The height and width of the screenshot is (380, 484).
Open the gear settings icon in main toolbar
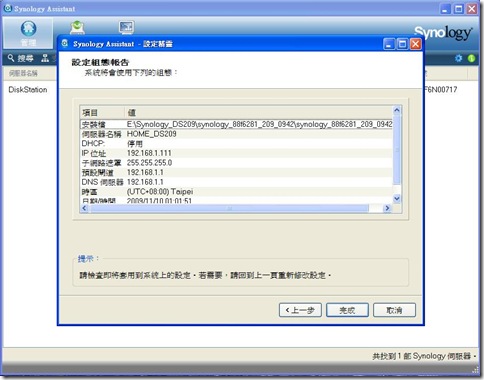[459, 58]
